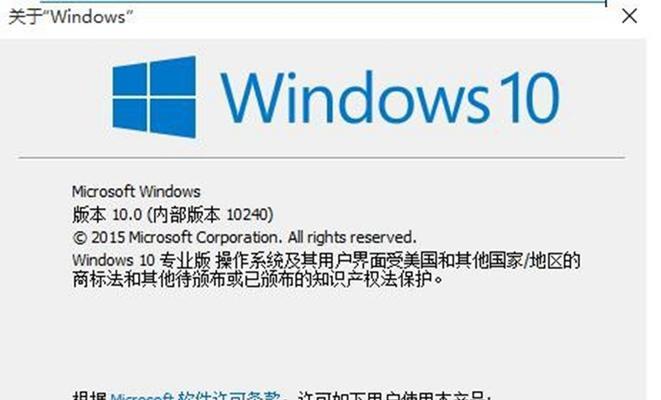Click the Windows 10 专业版 edition text
The width and height of the screenshot is (661, 400).
[141, 260]
